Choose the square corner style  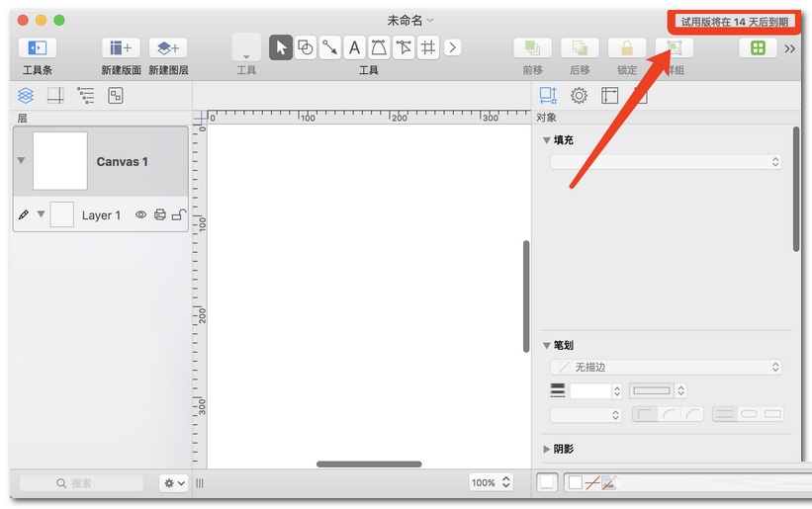645,414
